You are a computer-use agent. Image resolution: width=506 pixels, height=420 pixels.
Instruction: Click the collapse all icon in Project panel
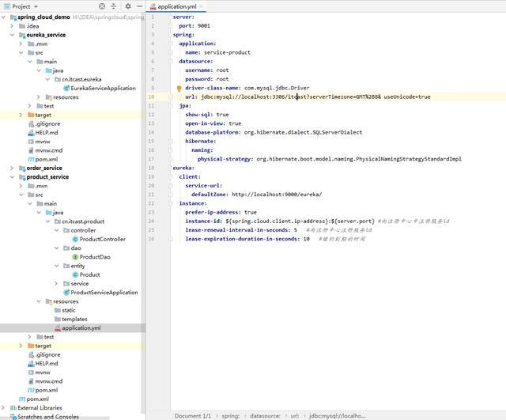point(115,6)
